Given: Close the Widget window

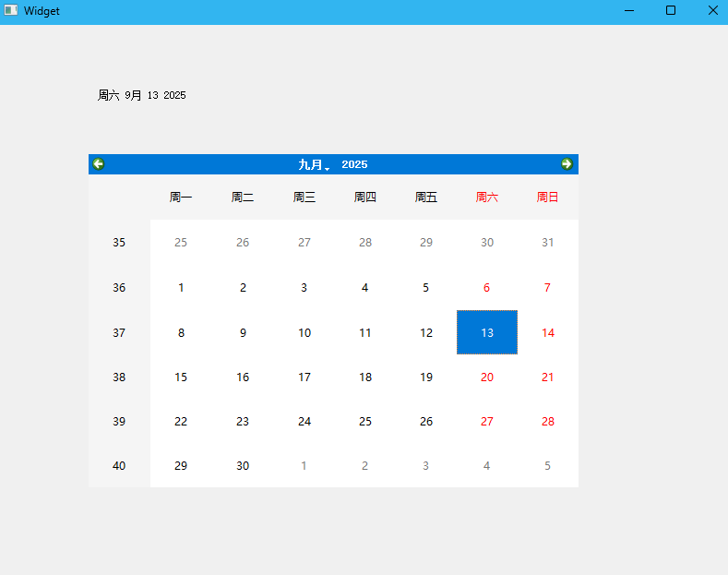Looking at the screenshot, I should coord(713,11).
